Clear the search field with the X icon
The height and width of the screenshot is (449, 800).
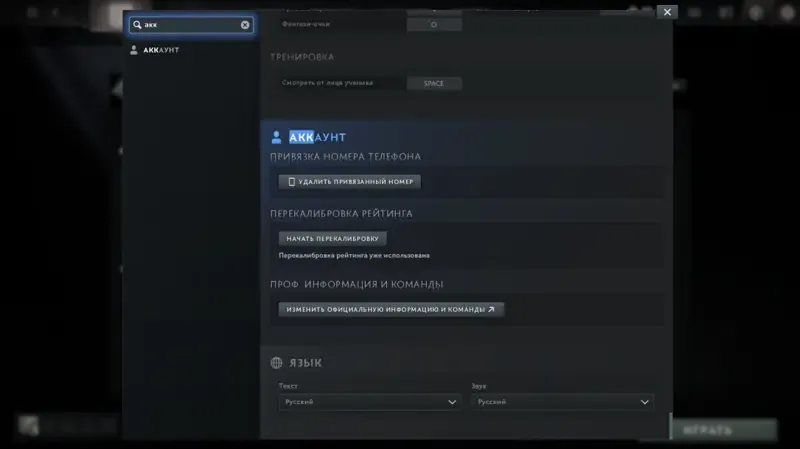(x=245, y=24)
